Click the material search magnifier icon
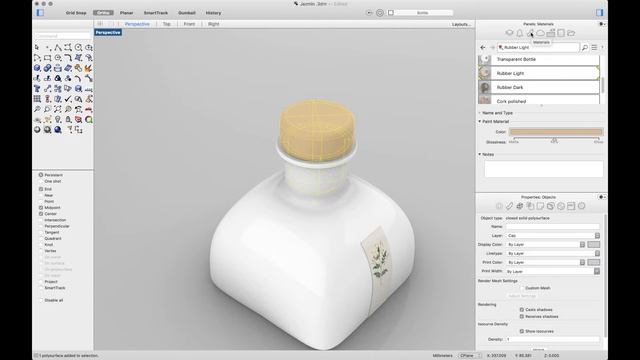This screenshot has width=640, height=360. tap(584, 48)
